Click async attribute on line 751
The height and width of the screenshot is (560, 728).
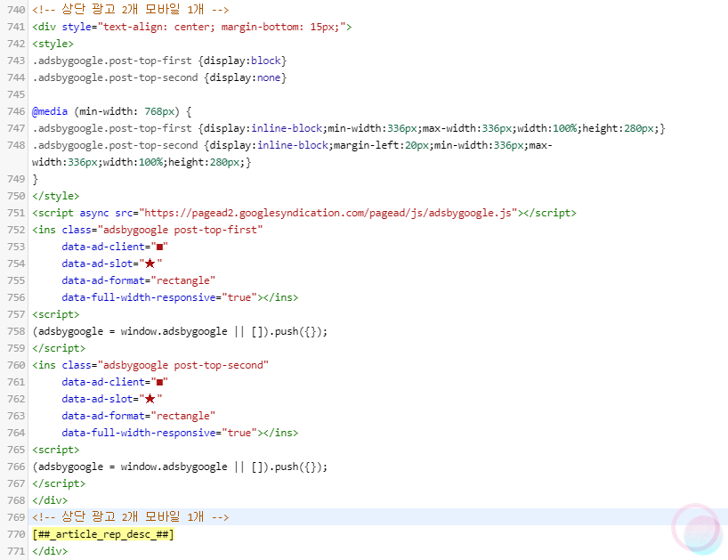[x=94, y=213]
